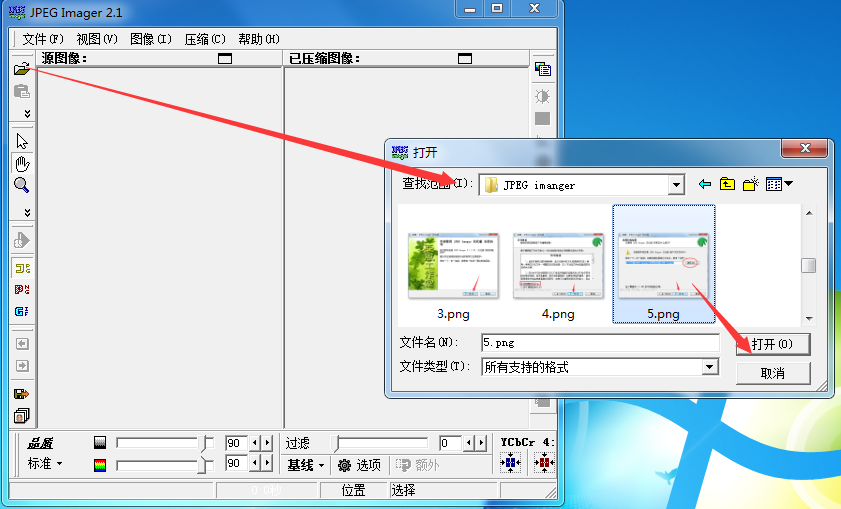Click the grey square icon in right toolbar
Screen dimensions: 841x509
[542, 119]
